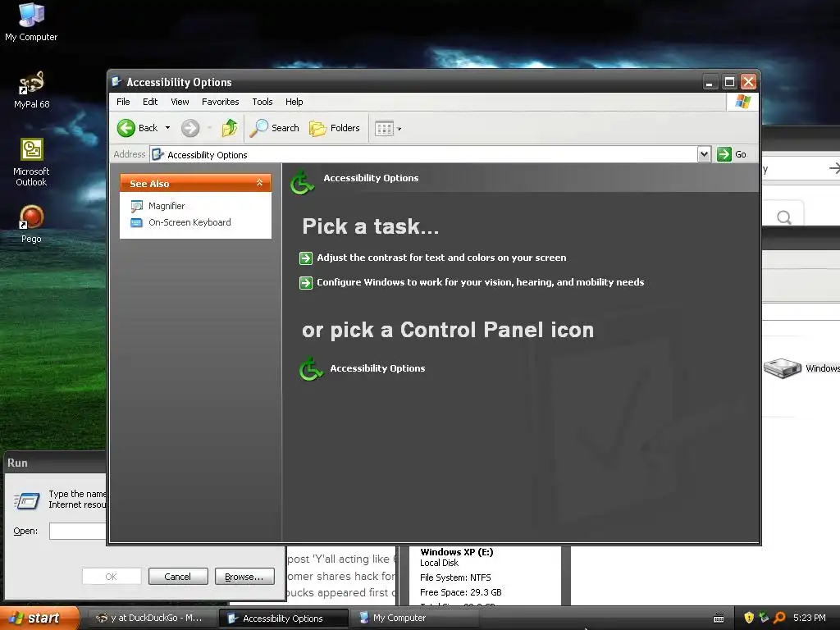Go up one folder level
The width and height of the screenshot is (840, 630).
[x=230, y=128]
